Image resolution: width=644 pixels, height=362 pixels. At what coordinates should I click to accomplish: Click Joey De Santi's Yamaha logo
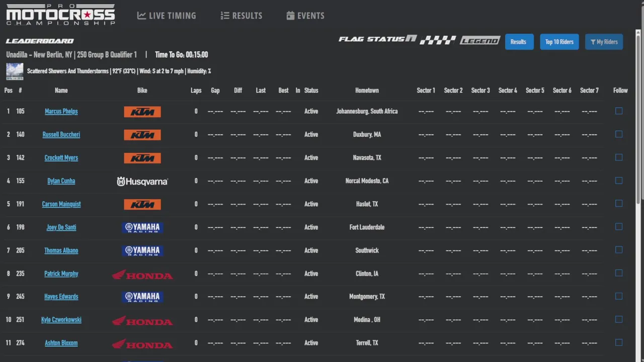[142, 227]
